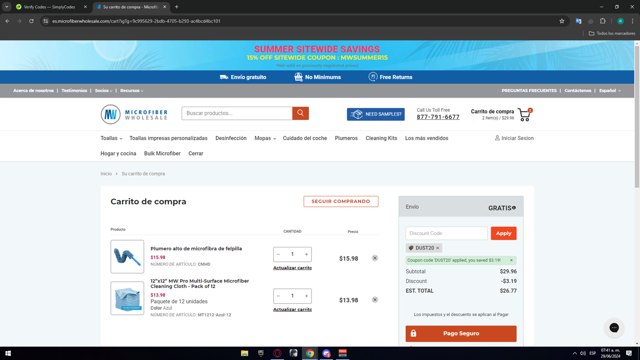Open Plumero alto de microfibra product title
This screenshot has width=640, height=360.
tap(196, 248)
